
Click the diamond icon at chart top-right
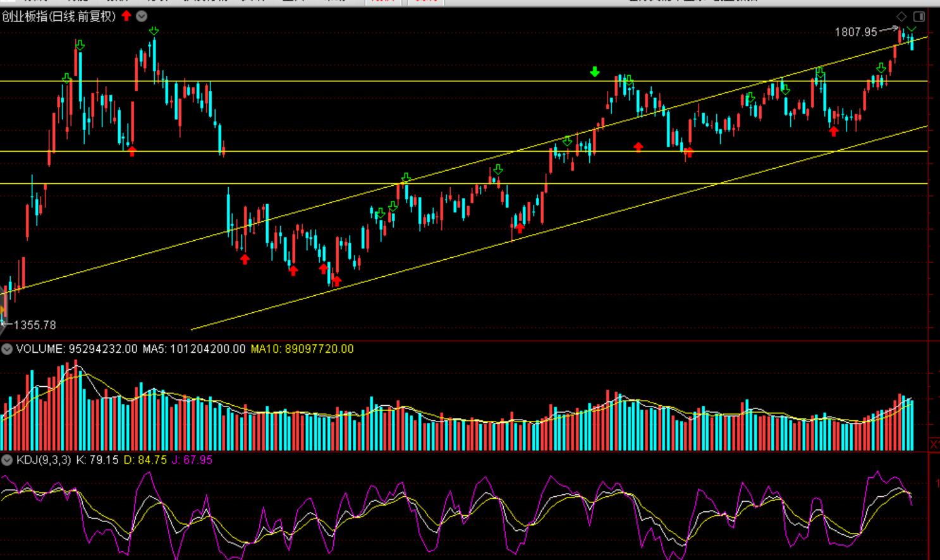[x=901, y=16]
